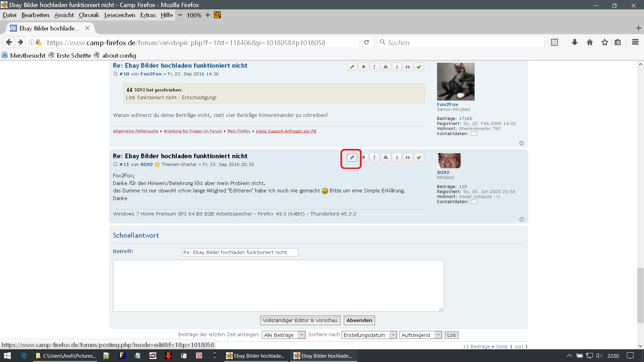
Task: Select the 'Ebay Bilder hochlade...' browser tab
Action: (50, 28)
